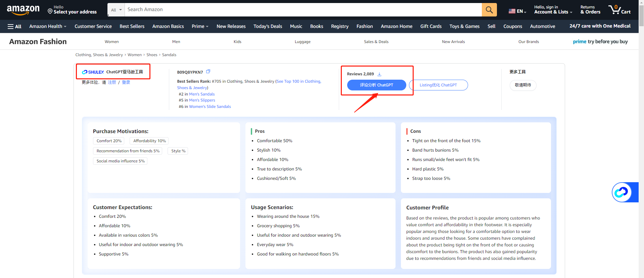The image size is (644, 278).
Task: Open the Shoes breadcrumb link
Action: coord(152,55)
